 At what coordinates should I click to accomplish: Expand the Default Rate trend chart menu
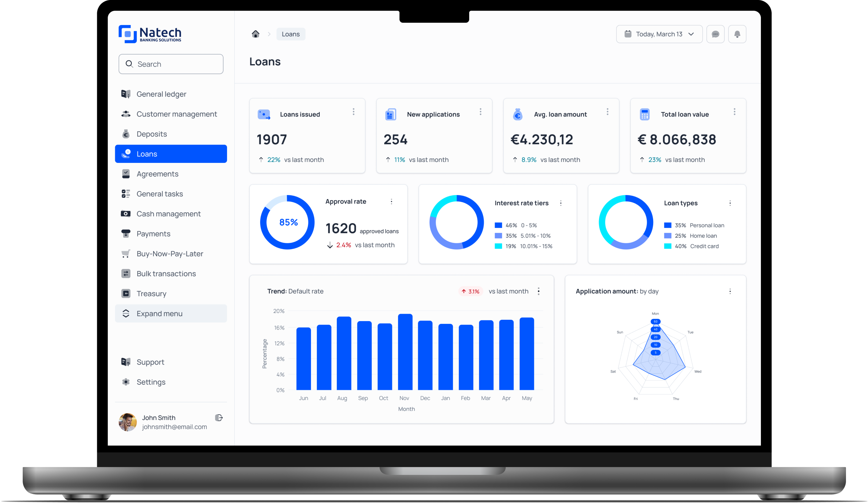pyautogui.click(x=539, y=291)
